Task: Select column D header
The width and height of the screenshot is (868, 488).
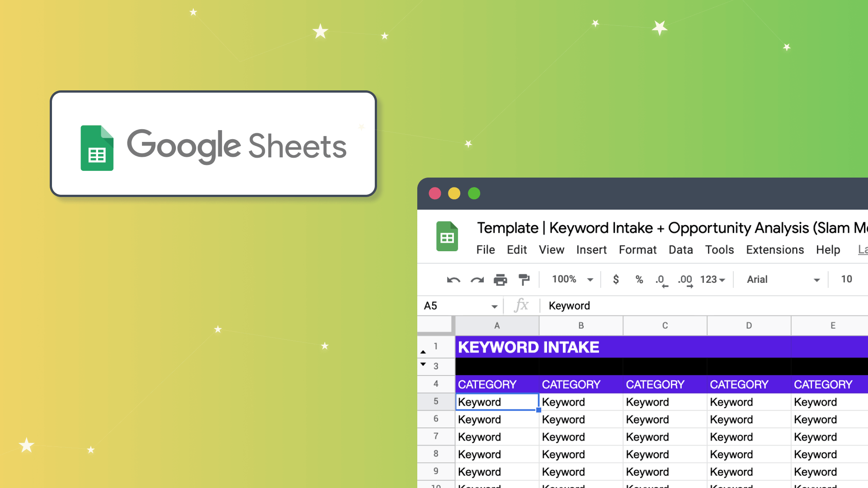Action: click(749, 325)
